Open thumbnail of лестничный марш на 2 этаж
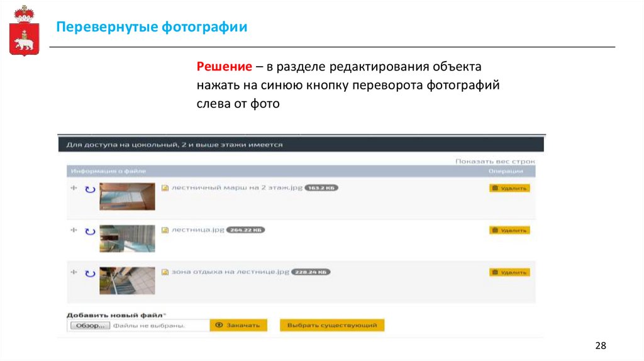Image resolution: width=644 pixels, height=361 pixels. pos(127,196)
